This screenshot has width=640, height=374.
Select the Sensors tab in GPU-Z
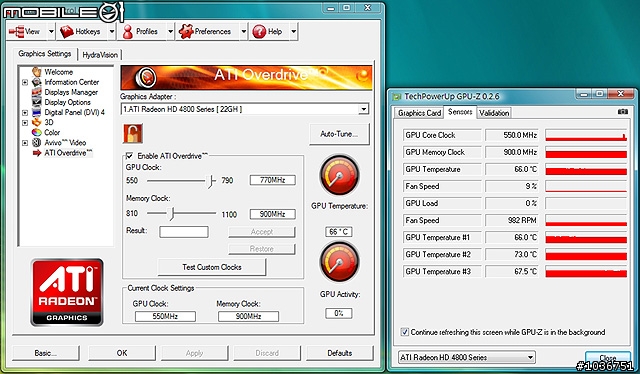[x=460, y=112]
